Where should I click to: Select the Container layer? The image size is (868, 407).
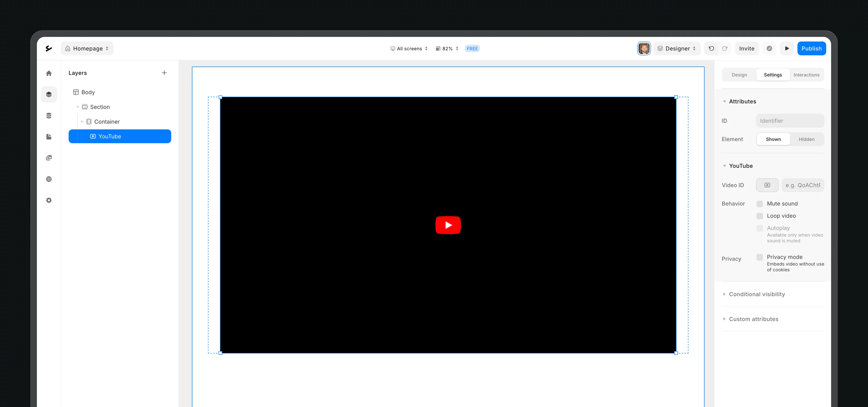(120, 122)
